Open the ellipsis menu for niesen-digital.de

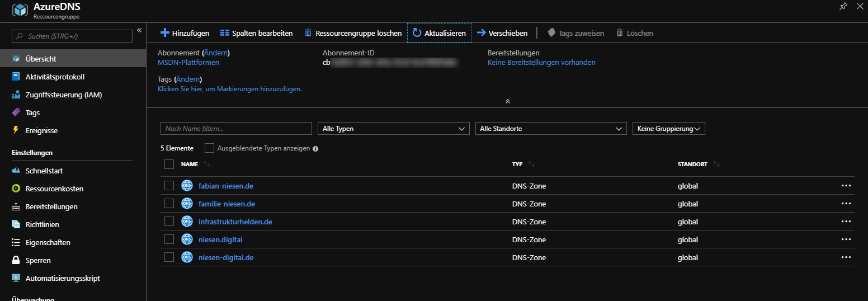(x=846, y=257)
